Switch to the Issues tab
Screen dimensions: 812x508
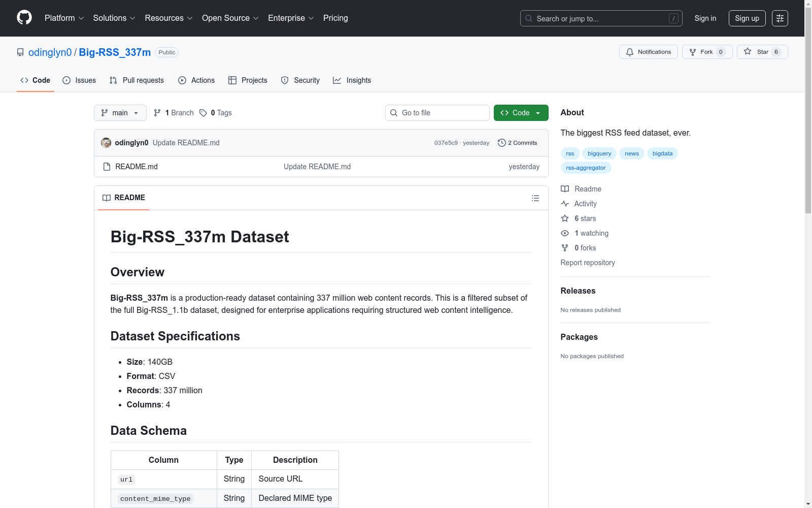click(79, 80)
